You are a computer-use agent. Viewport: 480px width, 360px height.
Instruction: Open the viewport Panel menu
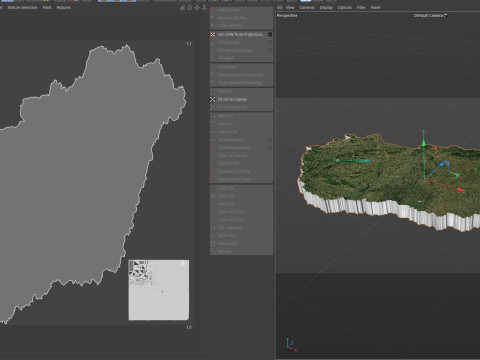[x=375, y=7]
